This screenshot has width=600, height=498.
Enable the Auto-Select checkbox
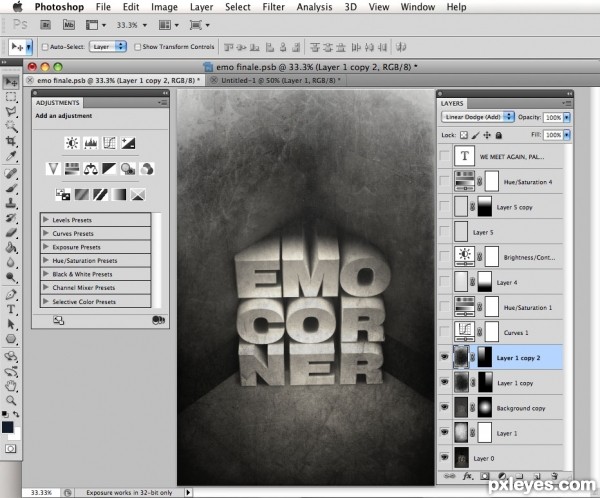pos(45,47)
